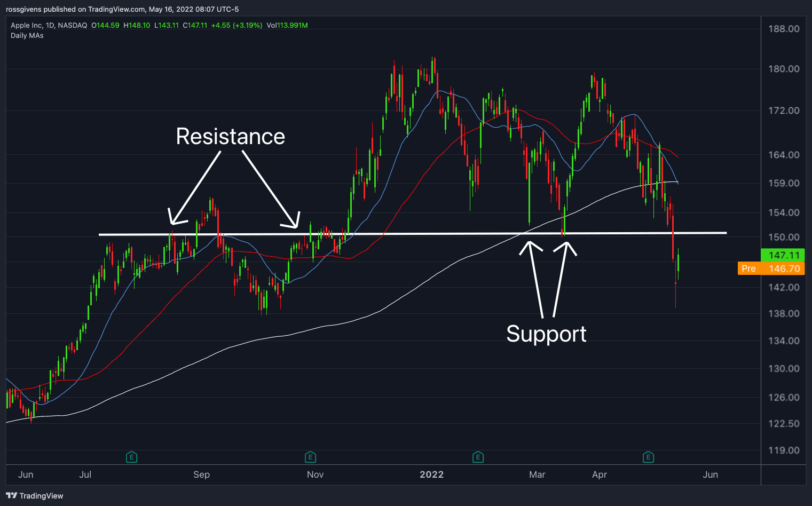Select the Support text annotation
The height and width of the screenshot is (506, 812).
coord(547,334)
